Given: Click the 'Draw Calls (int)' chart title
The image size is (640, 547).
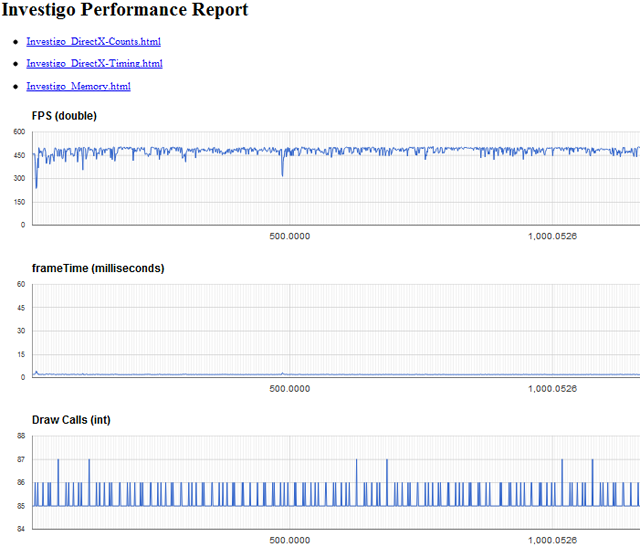Looking at the screenshot, I should tap(71, 420).
